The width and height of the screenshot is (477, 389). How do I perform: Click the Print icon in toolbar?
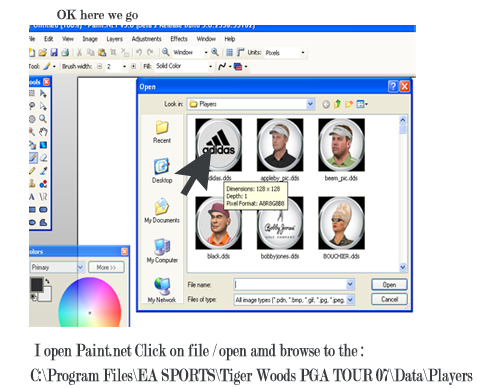[x=65, y=52]
